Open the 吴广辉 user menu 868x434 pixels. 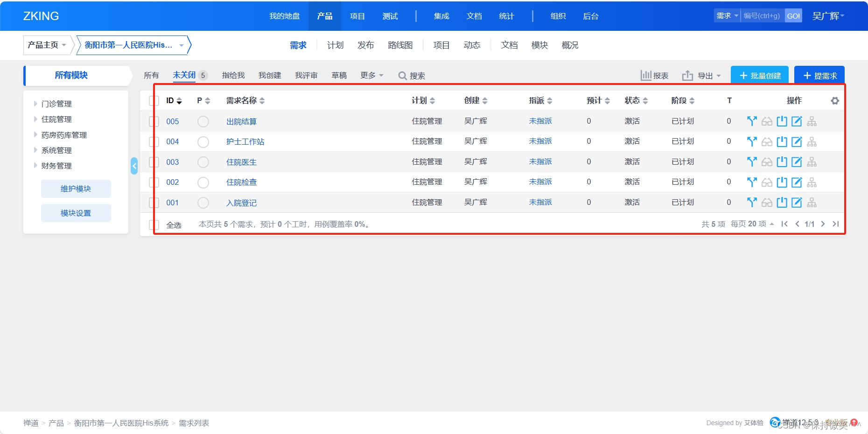click(x=828, y=16)
